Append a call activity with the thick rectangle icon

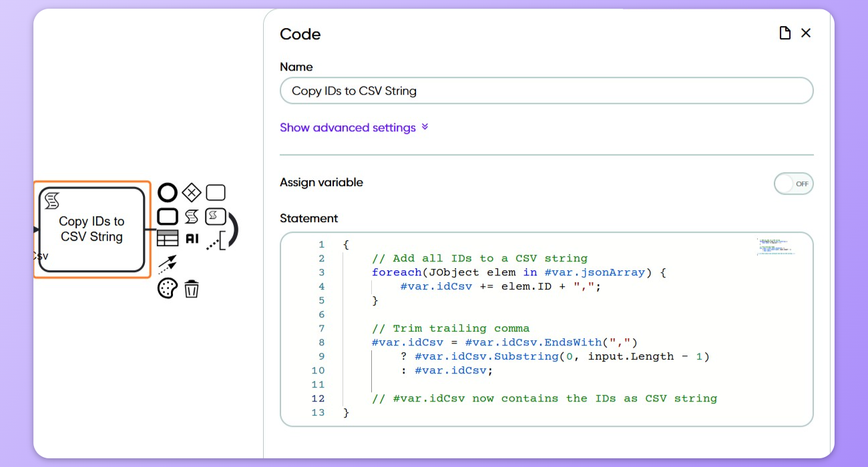[167, 216]
